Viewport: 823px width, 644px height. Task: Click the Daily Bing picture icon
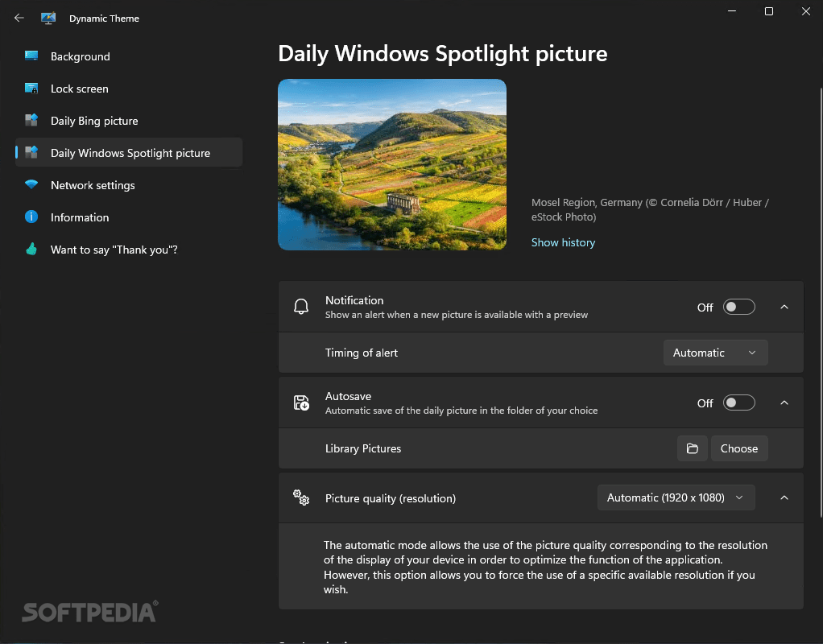pyautogui.click(x=31, y=120)
